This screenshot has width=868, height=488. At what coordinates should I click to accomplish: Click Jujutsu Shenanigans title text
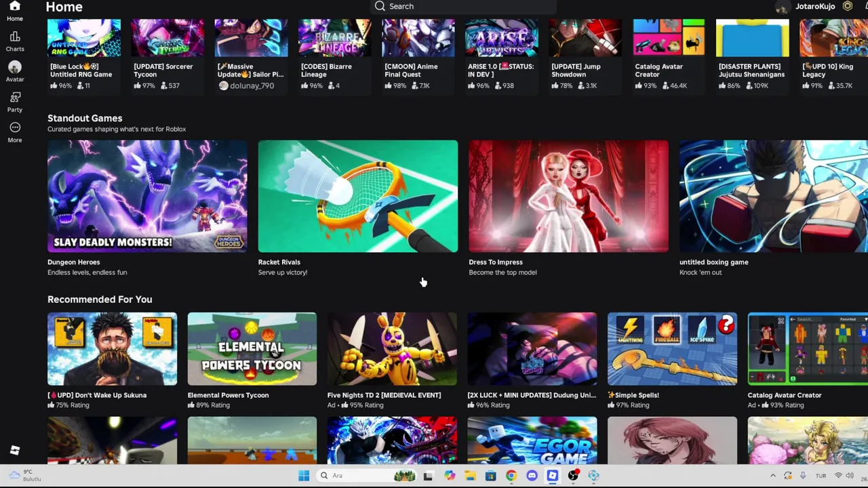point(751,70)
